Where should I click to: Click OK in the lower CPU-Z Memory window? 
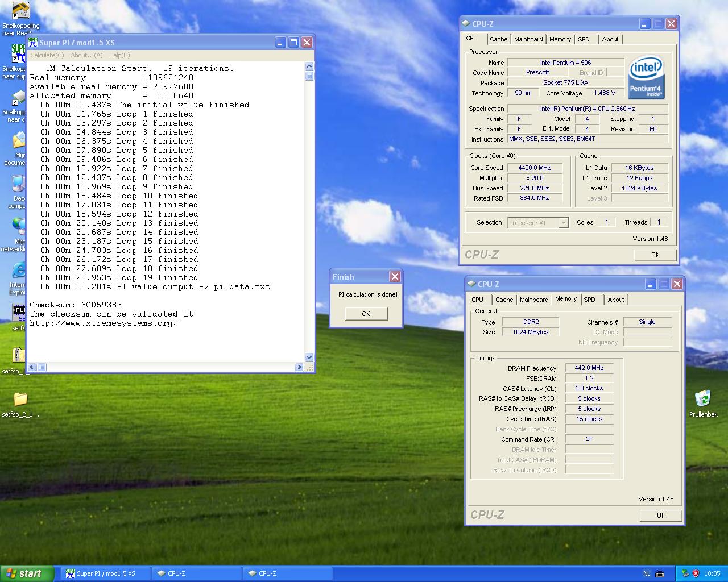[x=661, y=515]
